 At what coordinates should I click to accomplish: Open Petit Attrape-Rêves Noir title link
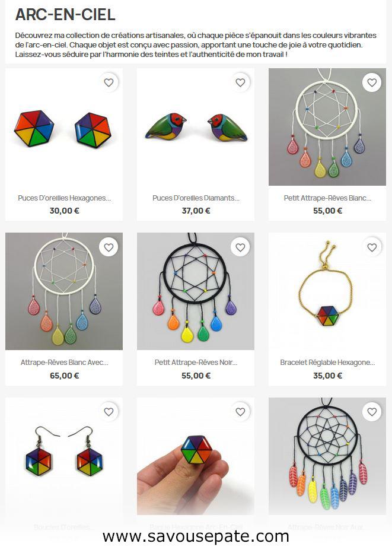pyautogui.click(x=196, y=362)
